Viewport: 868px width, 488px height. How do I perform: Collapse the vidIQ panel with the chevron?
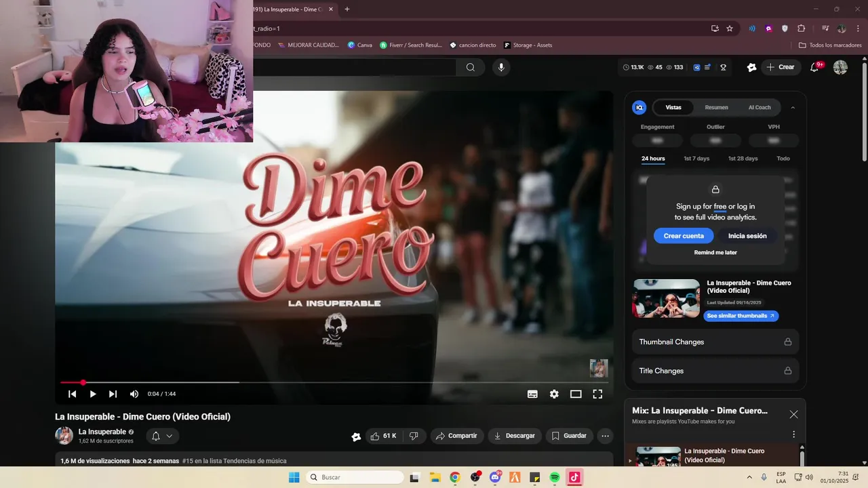tap(793, 107)
